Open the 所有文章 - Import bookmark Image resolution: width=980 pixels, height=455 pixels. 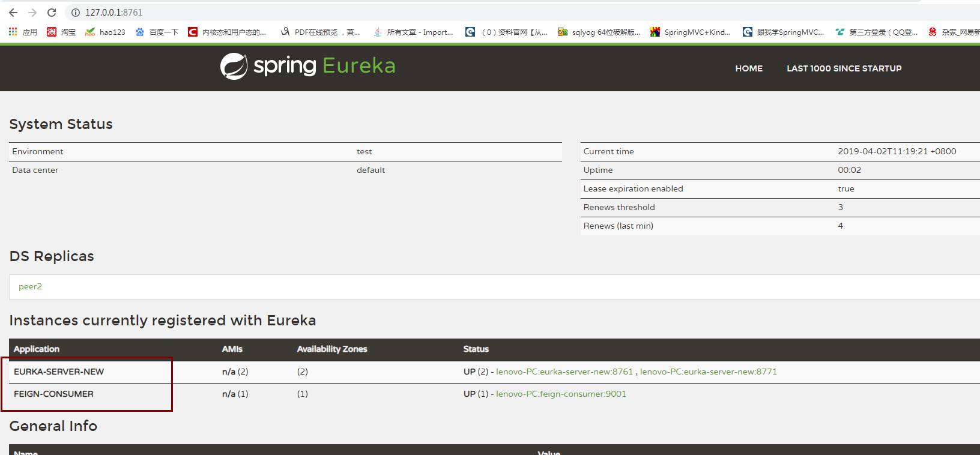pos(413,32)
